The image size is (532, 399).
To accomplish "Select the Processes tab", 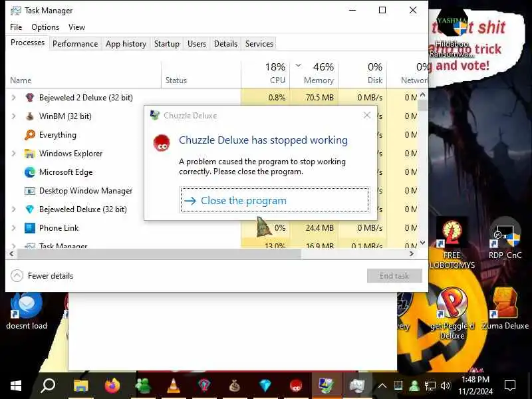I will click(27, 43).
